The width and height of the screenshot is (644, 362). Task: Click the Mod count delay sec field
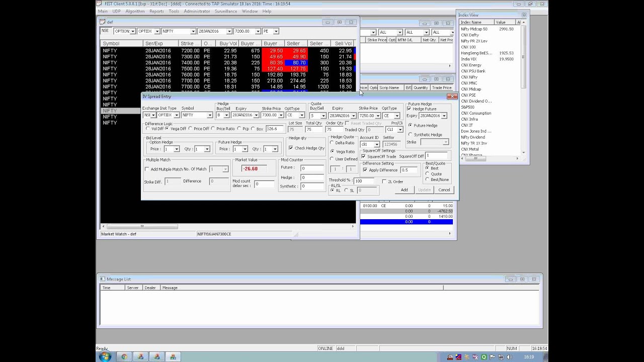[x=264, y=184]
